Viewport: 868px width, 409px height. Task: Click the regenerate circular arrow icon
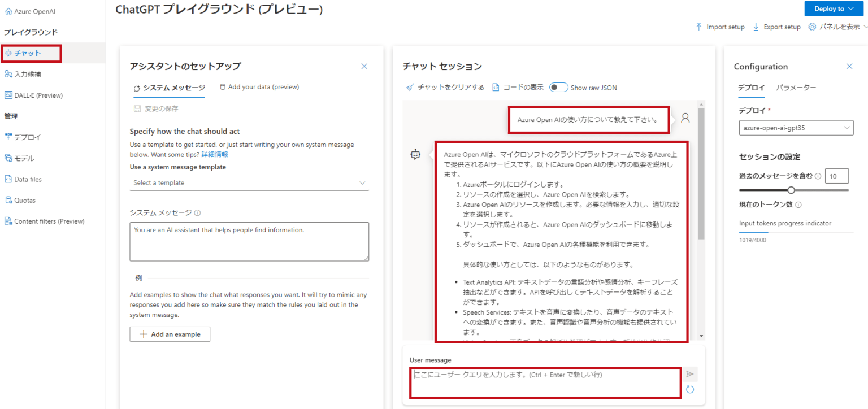point(689,389)
